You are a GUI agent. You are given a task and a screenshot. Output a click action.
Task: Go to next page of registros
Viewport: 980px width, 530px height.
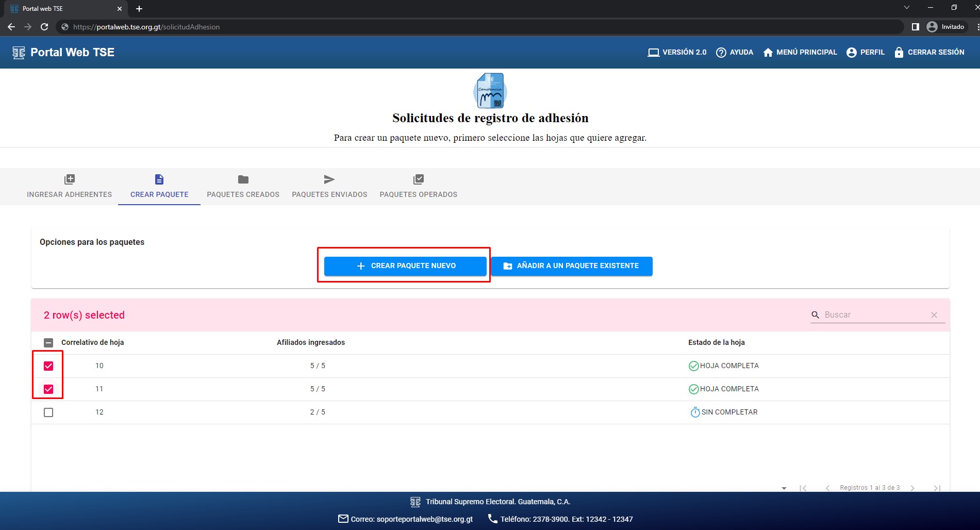point(912,488)
